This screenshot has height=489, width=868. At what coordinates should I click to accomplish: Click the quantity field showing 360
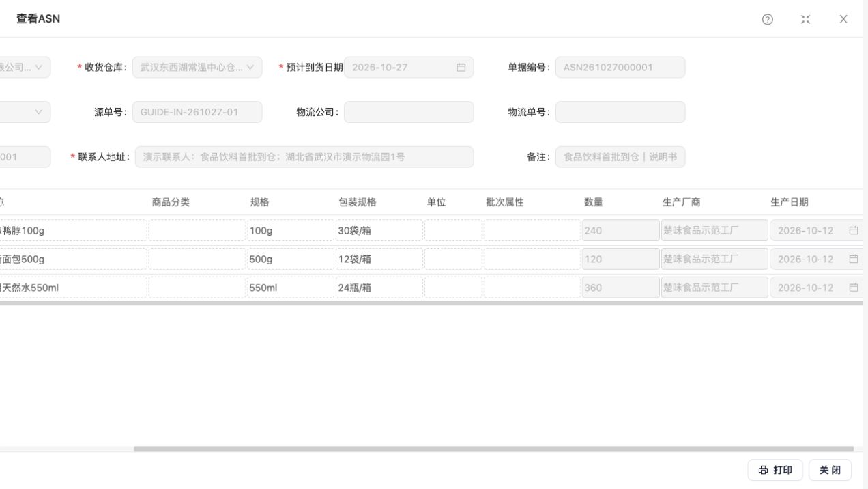(x=621, y=288)
